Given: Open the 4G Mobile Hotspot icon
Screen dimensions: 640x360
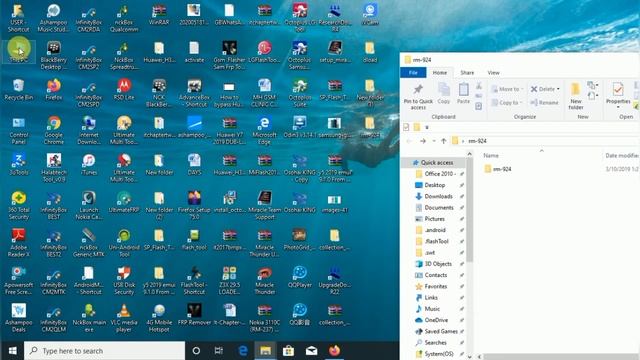Looking at the screenshot, I should point(159,318).
